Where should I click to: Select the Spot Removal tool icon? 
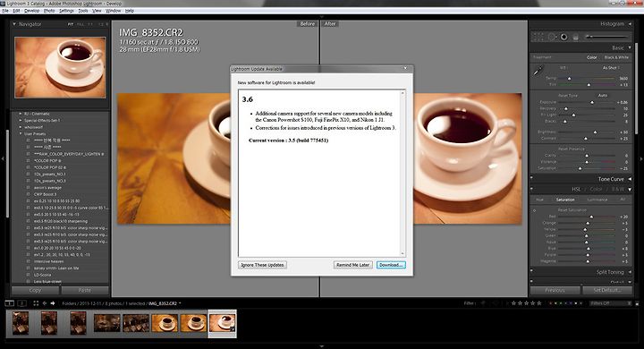[x=551, y=37]
